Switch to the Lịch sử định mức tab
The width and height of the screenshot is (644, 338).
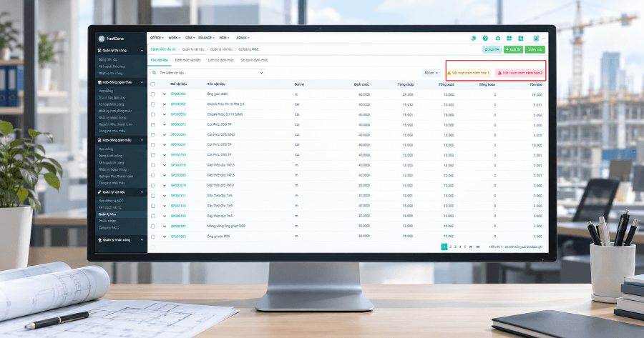(220, 60)
